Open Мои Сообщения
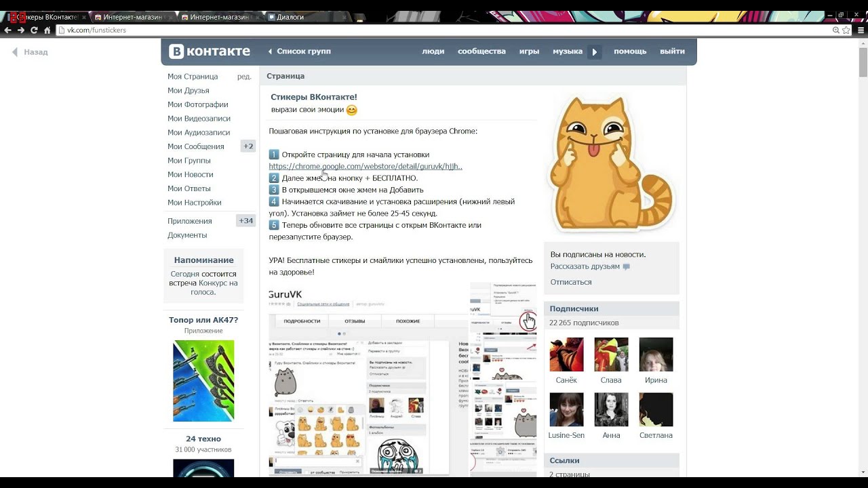Image resolution: width=868 pixels, height=488 pixels. pyautogui.click(x=195, y=146)
